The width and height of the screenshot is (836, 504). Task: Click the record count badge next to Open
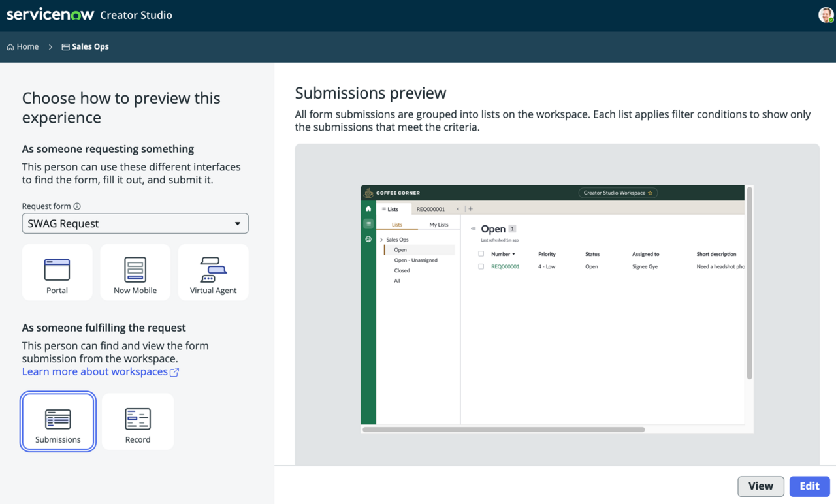(x=512, y=229)
